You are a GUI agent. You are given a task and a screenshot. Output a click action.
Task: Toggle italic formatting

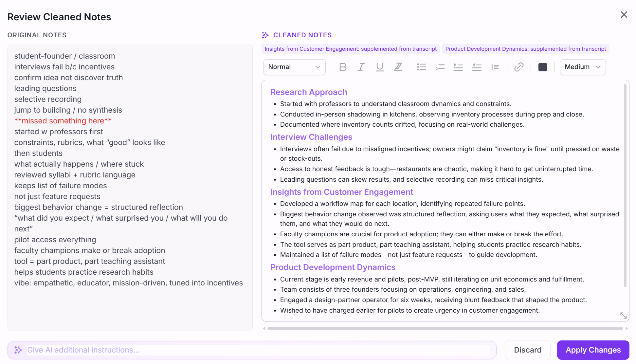point(361,67)
